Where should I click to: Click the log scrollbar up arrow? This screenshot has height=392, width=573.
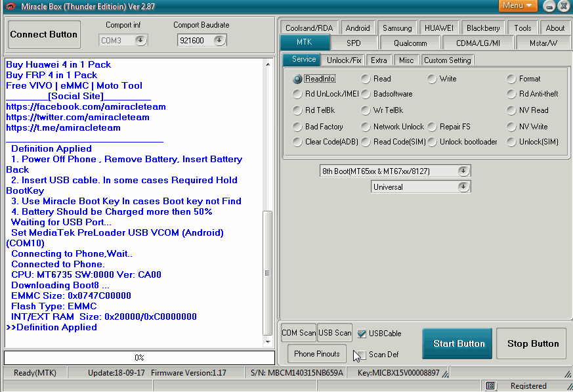click(x=268, y=64)
